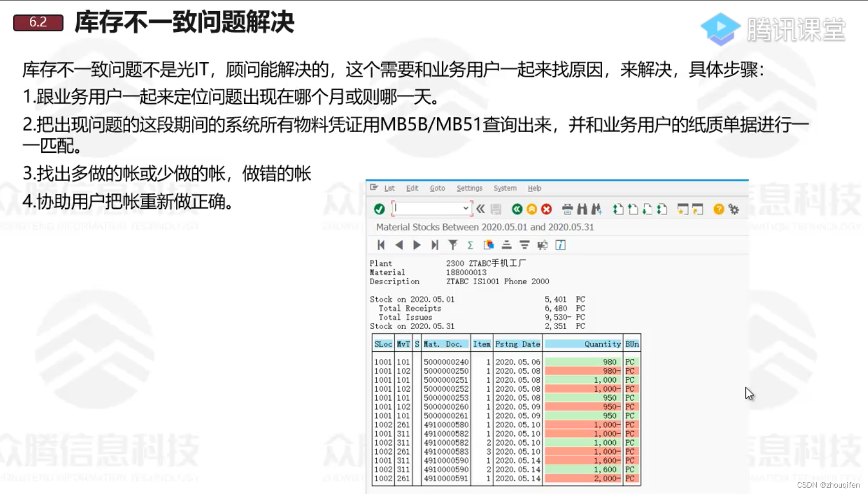Select material document 5000000252
The image size is (868, 494).
pyautogui.click(x=446, y=389)
